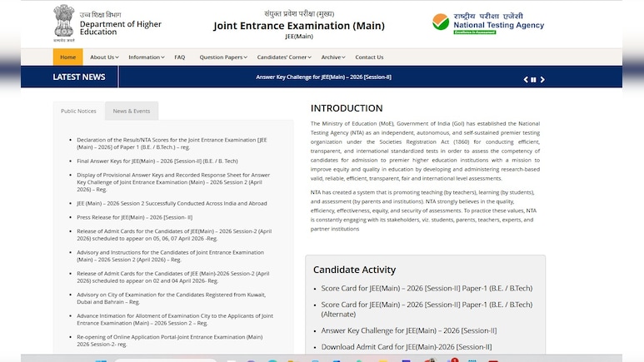Open the Home menu item
The width and height of the screenshot is (644, 362).
(67, 57)
